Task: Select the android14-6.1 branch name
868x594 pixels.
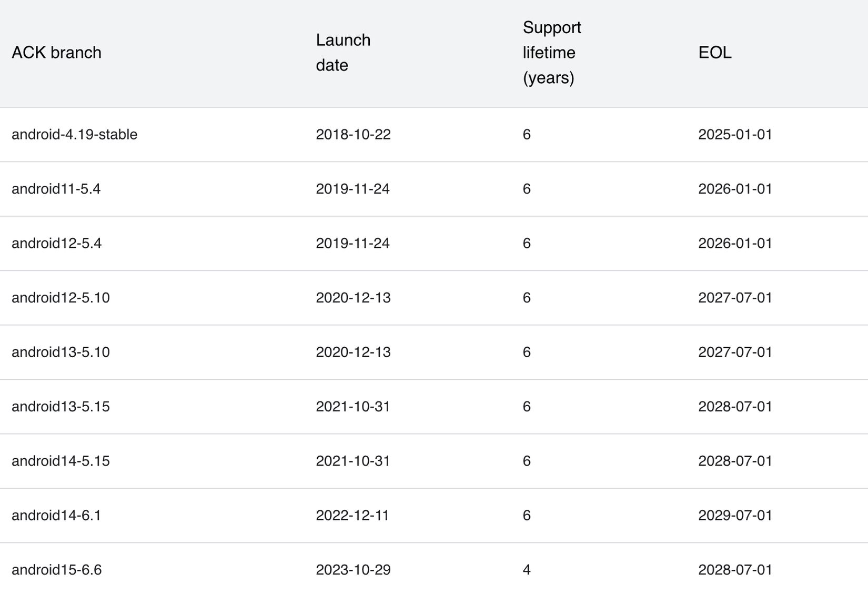Action: pyautogui.click(x=56, y=515)
